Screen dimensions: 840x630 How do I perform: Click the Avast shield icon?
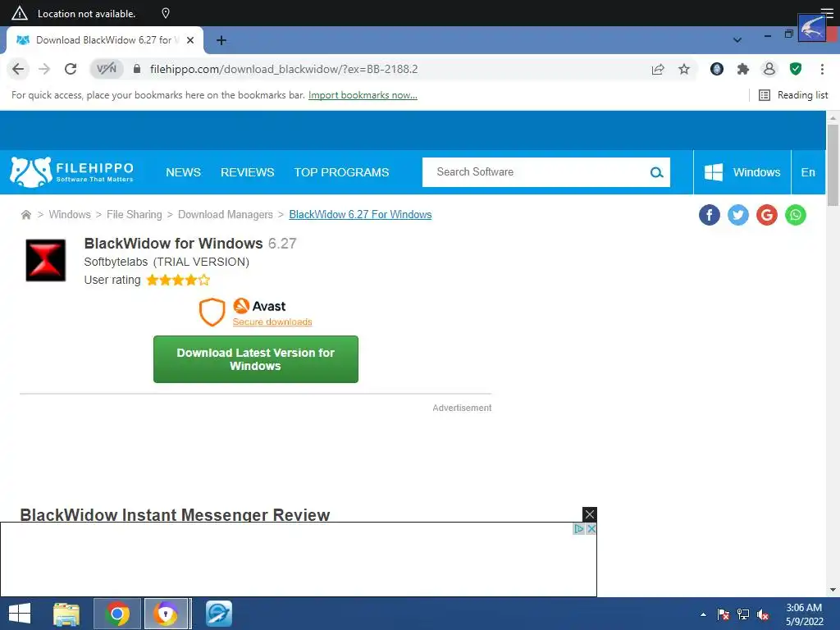tap(212, 312)
